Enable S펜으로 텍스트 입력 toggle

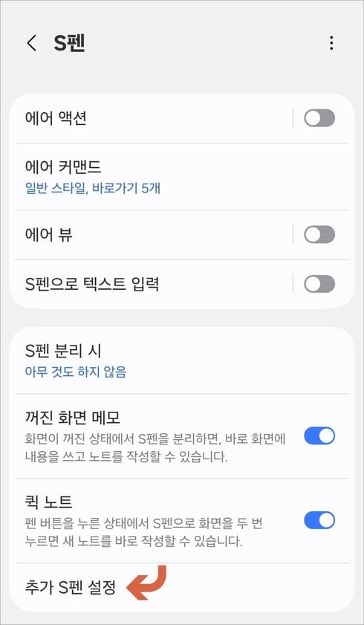click(319, 284)
